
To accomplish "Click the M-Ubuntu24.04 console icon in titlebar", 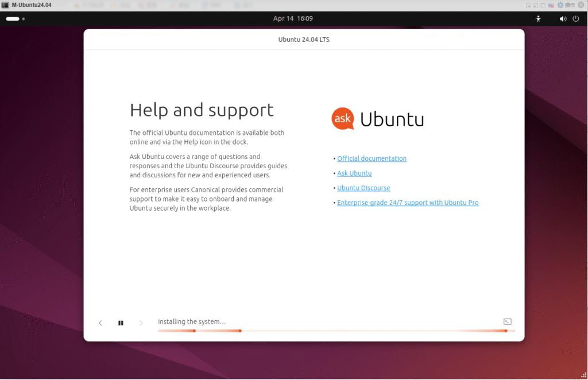I will (5, 5).
